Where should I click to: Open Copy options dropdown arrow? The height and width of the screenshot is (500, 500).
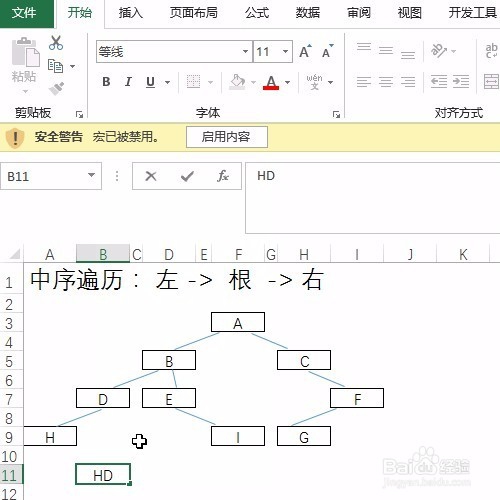coord(72,66)
